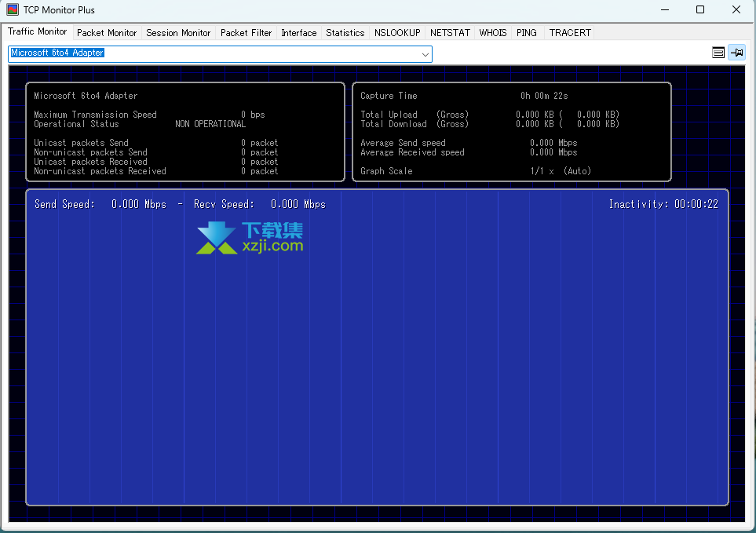
Task: Open the WHOIS tab
Action: (493, 33)
